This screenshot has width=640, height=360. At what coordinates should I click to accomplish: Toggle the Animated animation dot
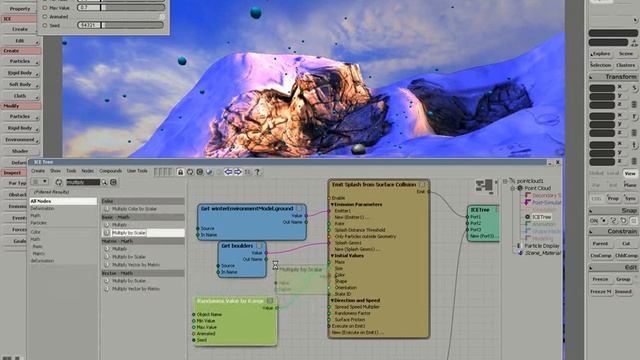[45, 17]
